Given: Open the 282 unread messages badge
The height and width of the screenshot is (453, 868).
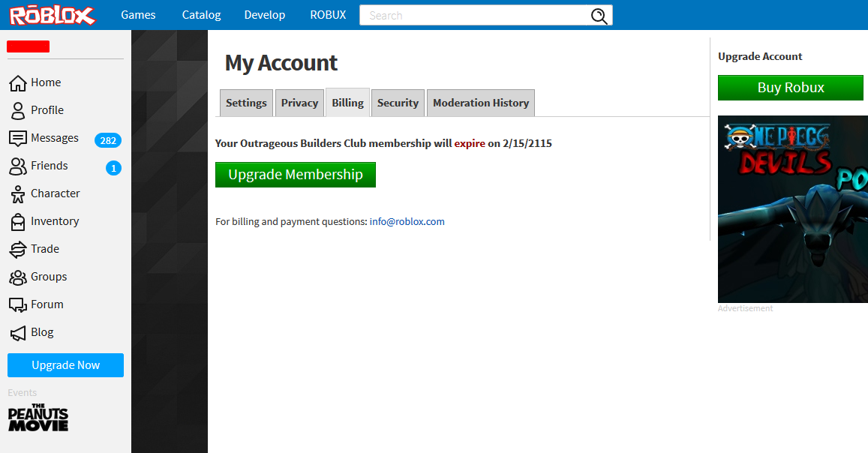Looking at the screenshot, I should click(x=108, y=140).
